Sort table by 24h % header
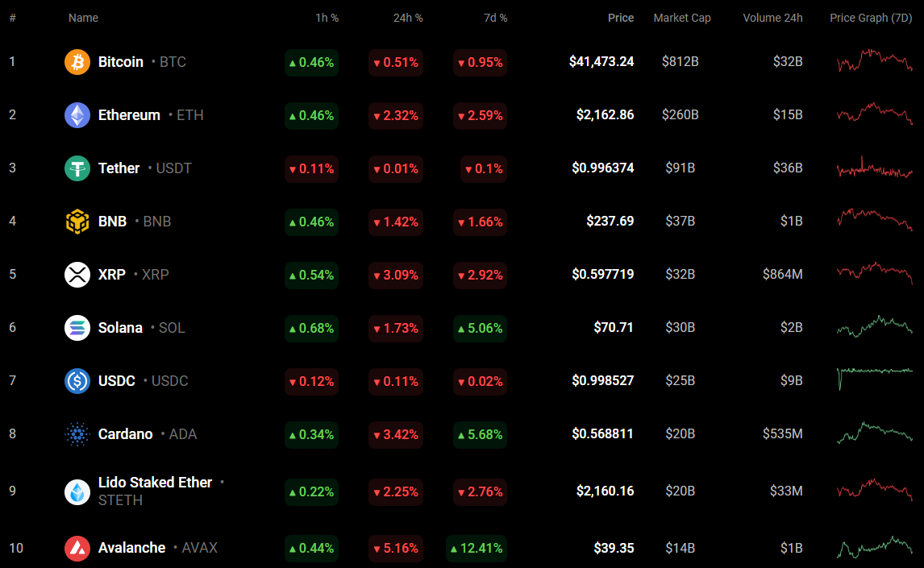Screen dimensions: 924x568 point(408,18)
